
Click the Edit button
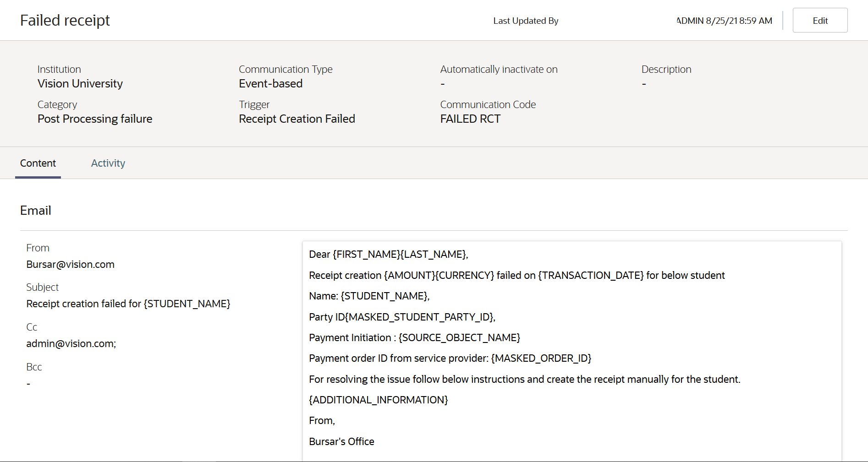pos(820,21)
